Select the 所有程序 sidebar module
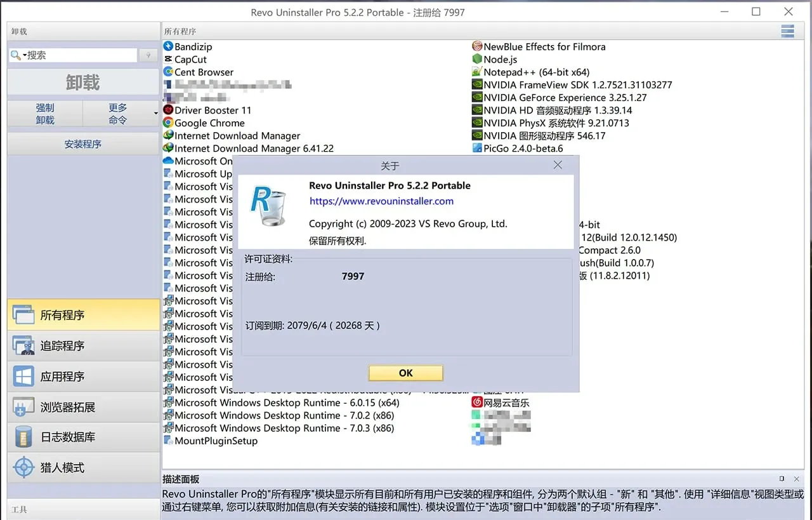812x520 pixels. [83, 315]
